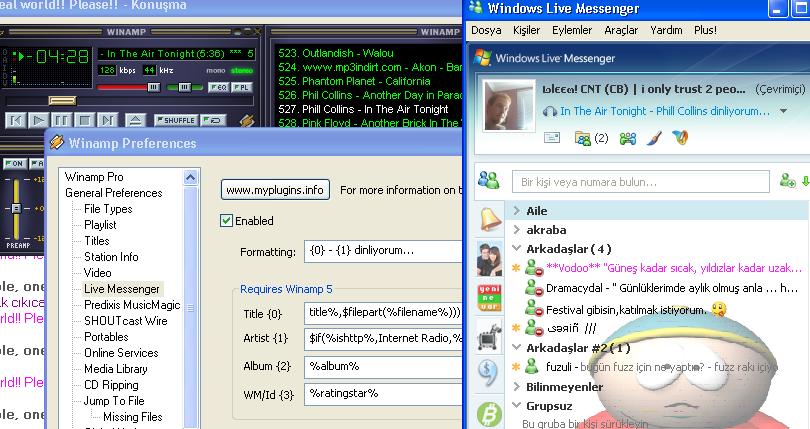Pause playback in Winamp
Image resolution: width=810 pixels, height=429 pixels.
point(61,120)
